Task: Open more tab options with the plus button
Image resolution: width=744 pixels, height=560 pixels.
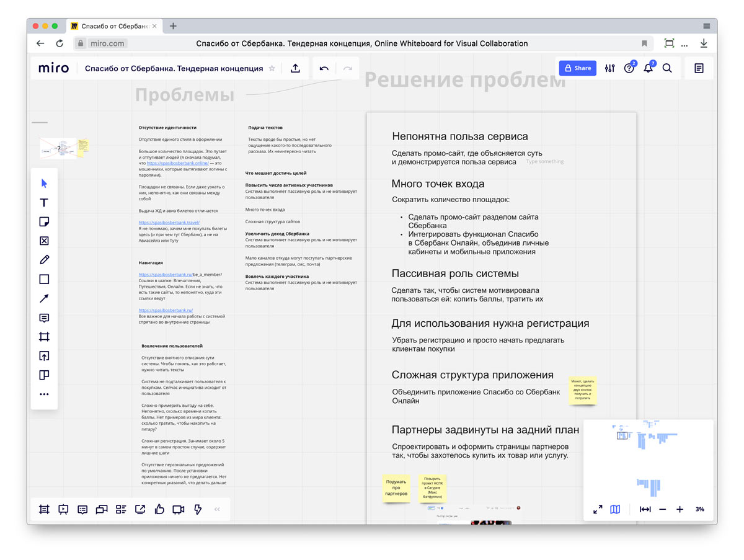Action: 172,26
